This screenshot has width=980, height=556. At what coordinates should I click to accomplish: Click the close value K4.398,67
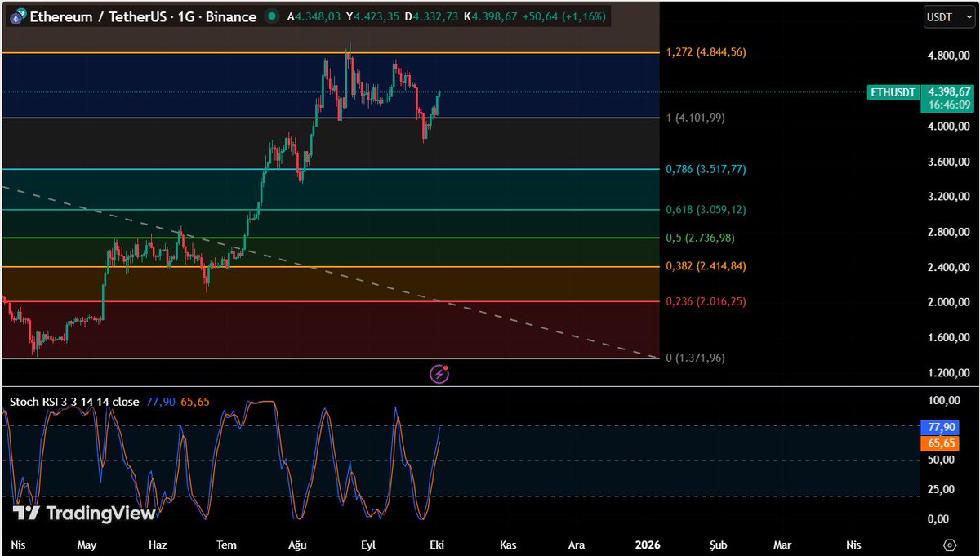tap(490, 17)
